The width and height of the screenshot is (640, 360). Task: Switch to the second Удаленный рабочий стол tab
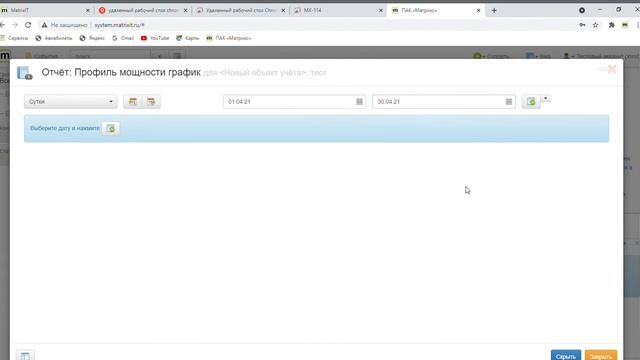(240, 10)
